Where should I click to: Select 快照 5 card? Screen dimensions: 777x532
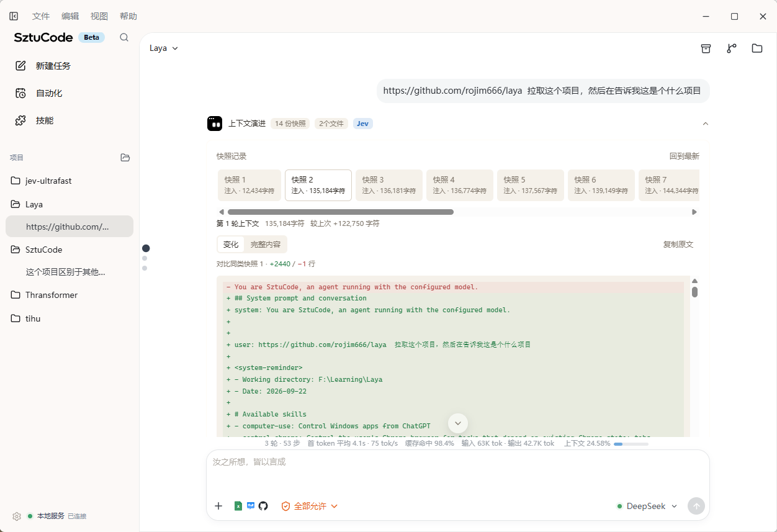[x=531, y=185]
